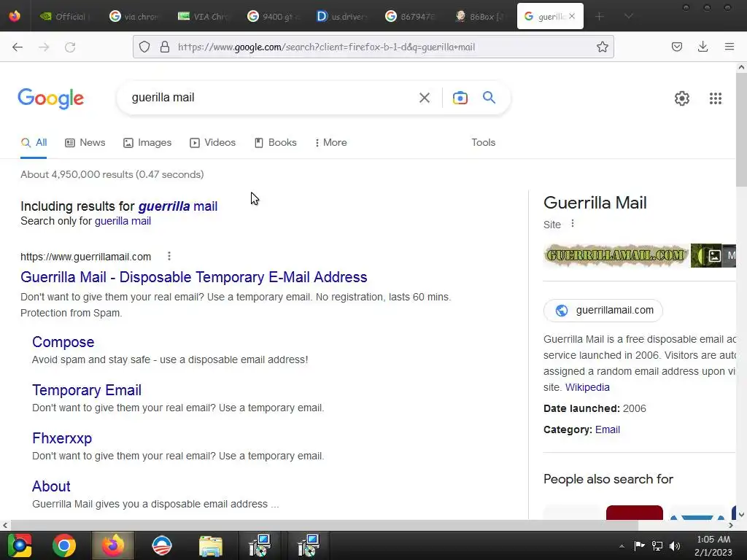Switch to the 9400 gt browser tab
The height and width of the screenshot is (560, 747).
point(274,16)
